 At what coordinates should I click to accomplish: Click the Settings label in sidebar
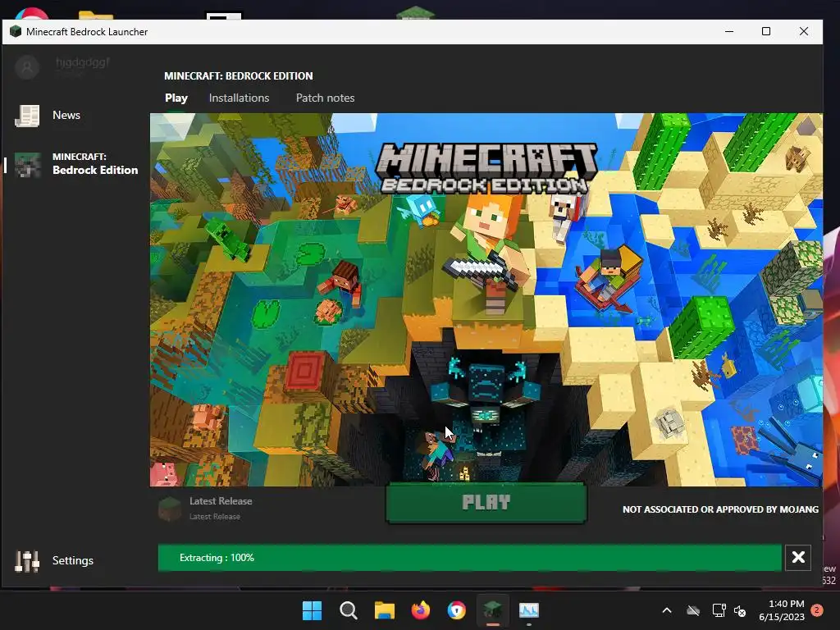tap(73, 560)
